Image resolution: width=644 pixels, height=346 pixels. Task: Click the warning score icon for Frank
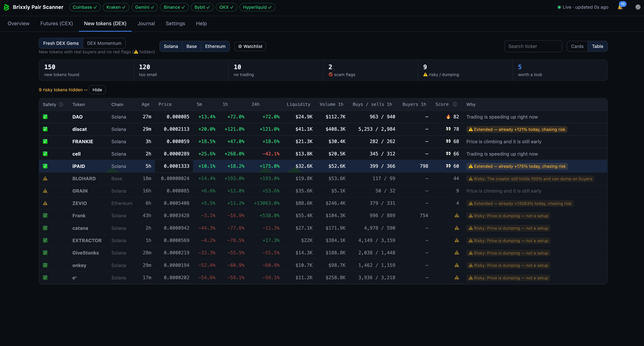tap(457, 215)
